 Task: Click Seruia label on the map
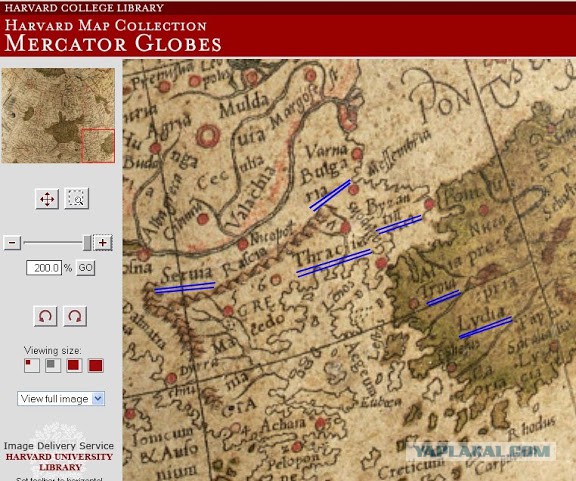(x=187, y=274)
